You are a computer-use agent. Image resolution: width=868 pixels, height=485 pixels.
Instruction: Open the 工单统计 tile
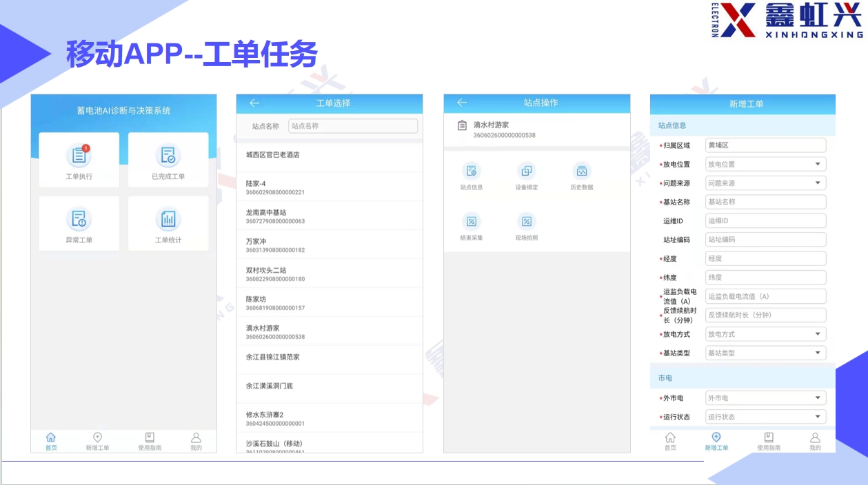click(x=168, y=223)
